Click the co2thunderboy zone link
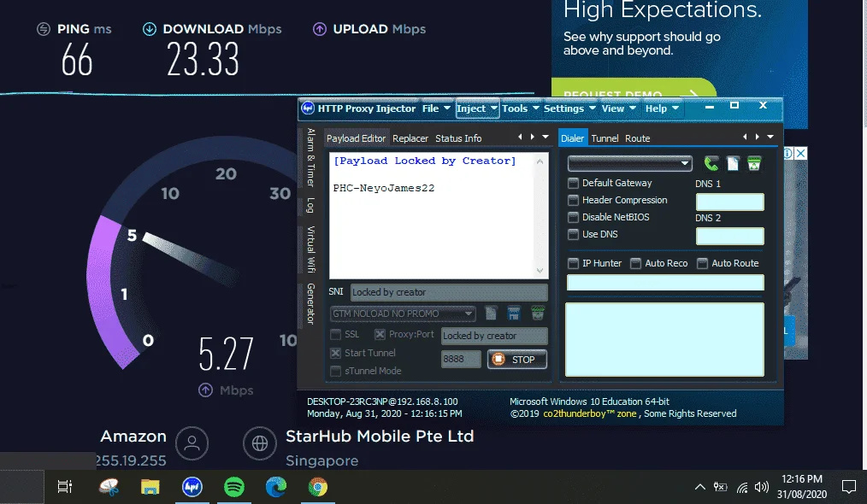867x504 pixels. coord(589,413)
